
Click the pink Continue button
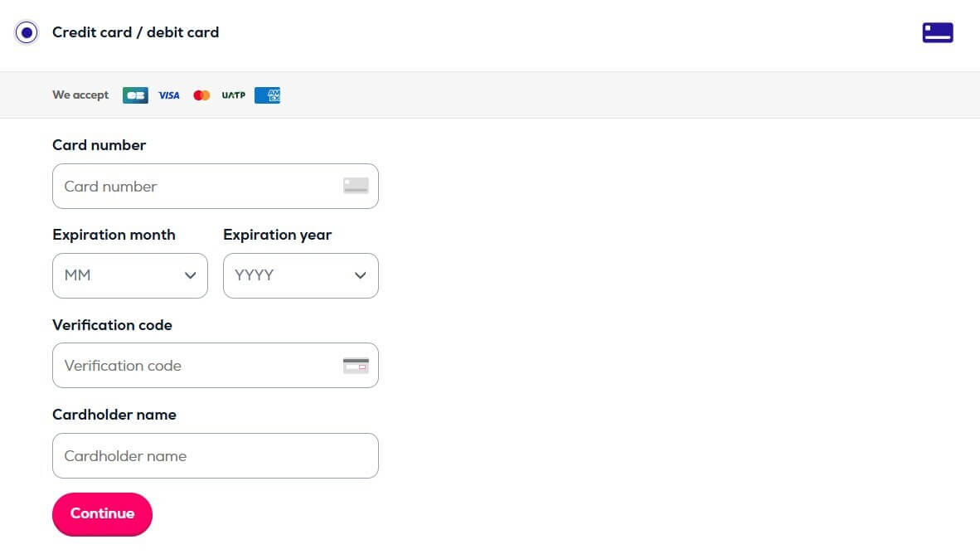(103, 514)
